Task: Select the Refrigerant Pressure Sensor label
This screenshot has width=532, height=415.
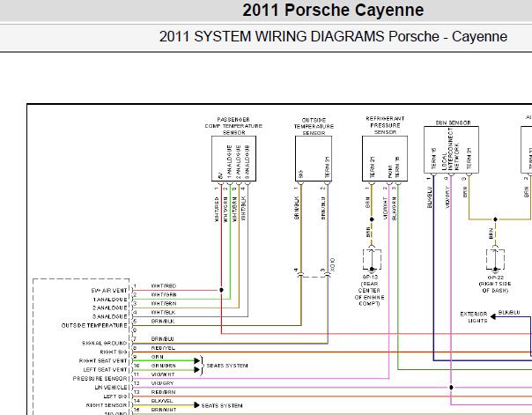Action: click(x=385, y=125)
